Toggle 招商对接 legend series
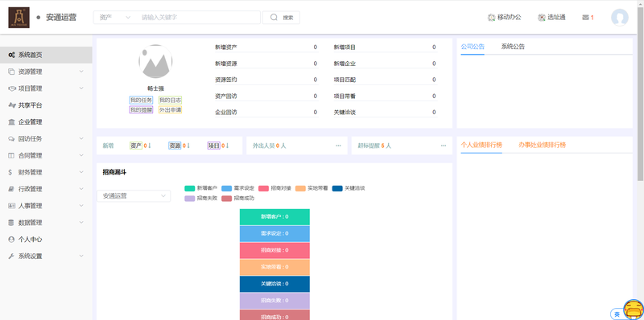The height and width of the screenshot is (320, 644). 275,188
